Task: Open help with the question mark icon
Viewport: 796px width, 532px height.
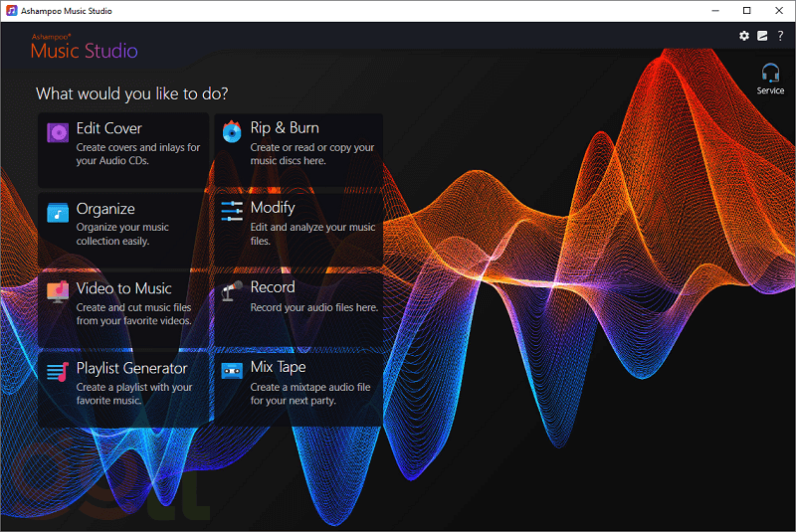Action: tap(780, 36)
